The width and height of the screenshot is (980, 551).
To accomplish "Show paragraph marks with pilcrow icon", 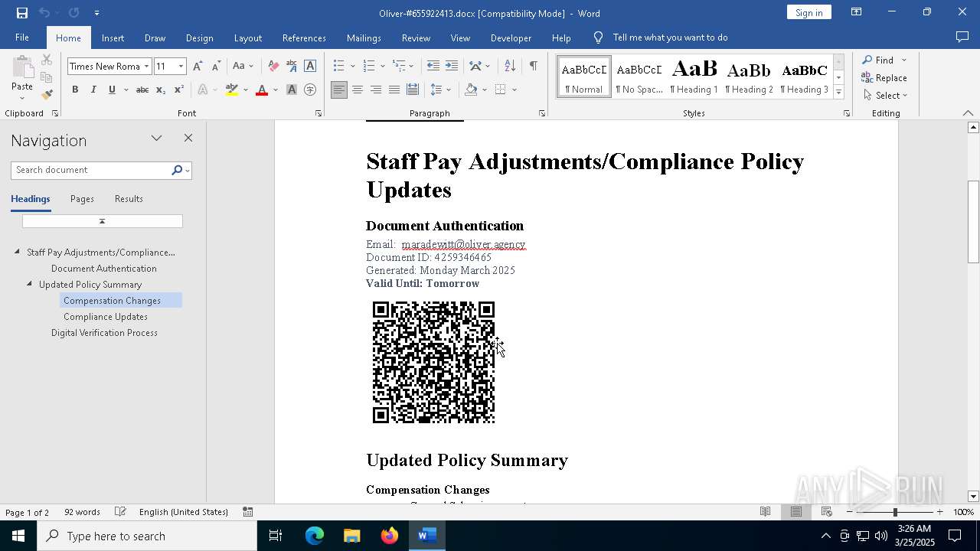I will coord(533,67).
